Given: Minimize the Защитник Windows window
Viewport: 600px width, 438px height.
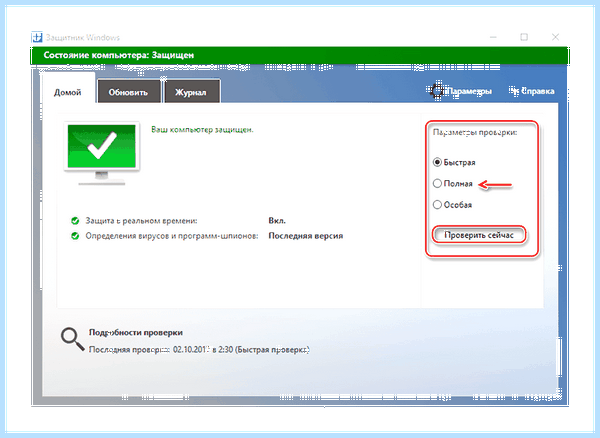Looking at the screenshot, I should (493, 37).
